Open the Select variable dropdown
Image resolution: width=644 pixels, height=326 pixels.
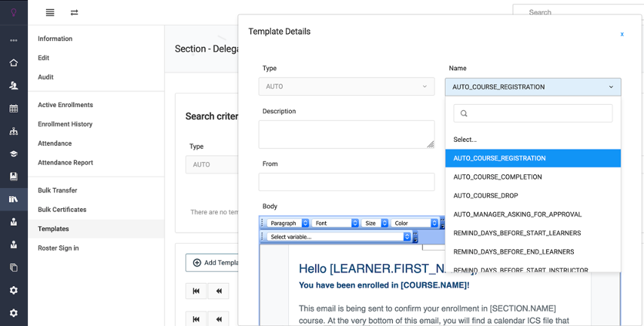[339, 237]
